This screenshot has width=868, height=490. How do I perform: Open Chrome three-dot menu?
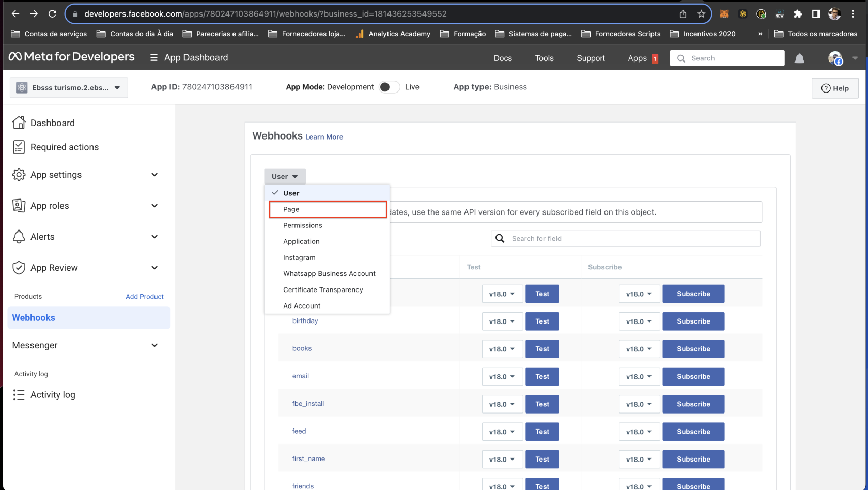click(x=853, y=14)
